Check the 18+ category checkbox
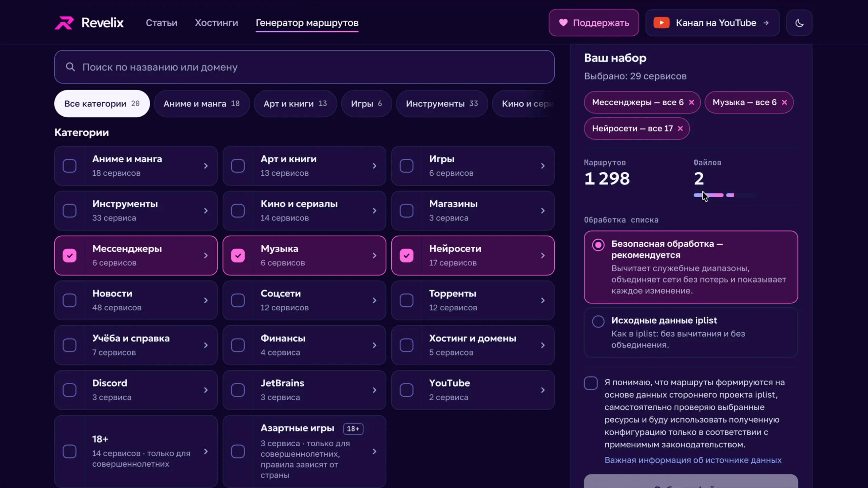The height and width of the screenshot is (488, 868). 70,451
